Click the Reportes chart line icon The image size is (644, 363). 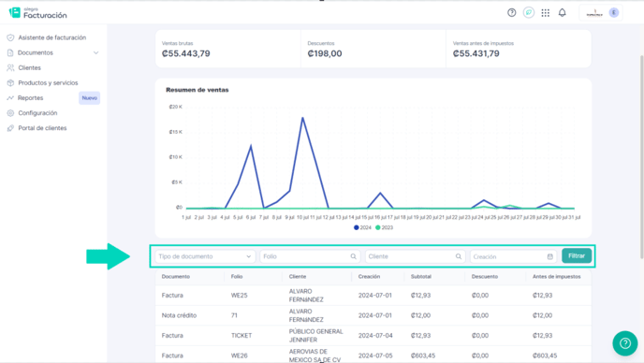coord(10,97)
